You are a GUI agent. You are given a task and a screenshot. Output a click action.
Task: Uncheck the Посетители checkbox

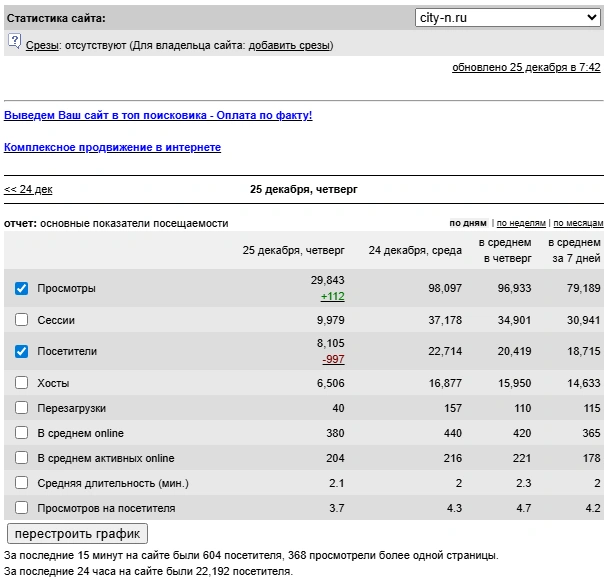point(22,352)
